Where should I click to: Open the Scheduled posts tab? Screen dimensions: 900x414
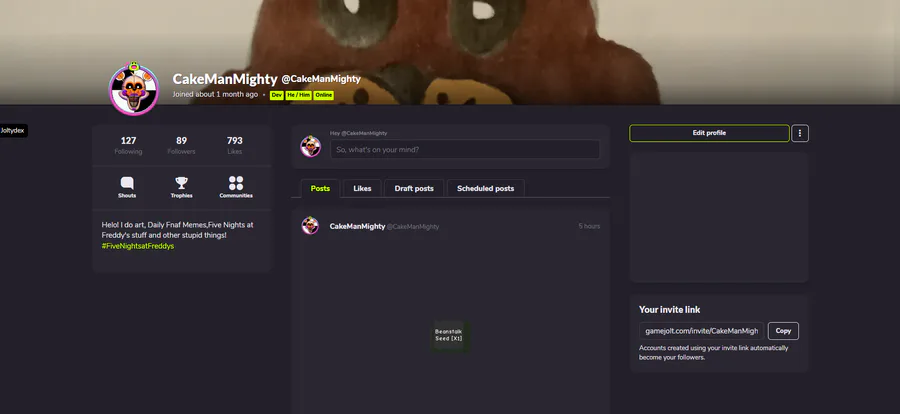point(486,188)
